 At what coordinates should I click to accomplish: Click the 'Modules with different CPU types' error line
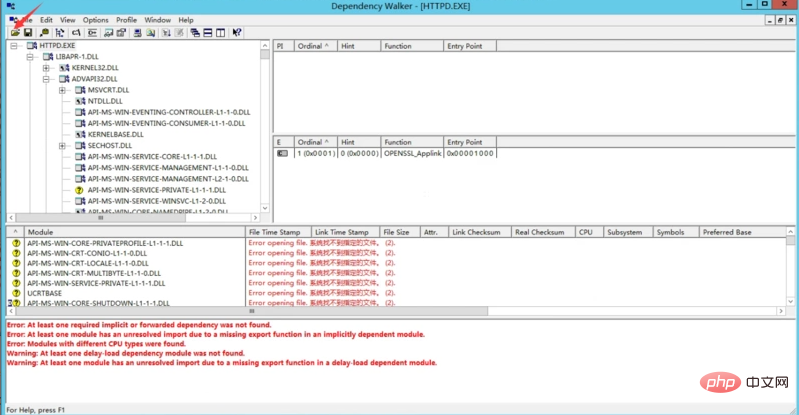coord(96,344)
